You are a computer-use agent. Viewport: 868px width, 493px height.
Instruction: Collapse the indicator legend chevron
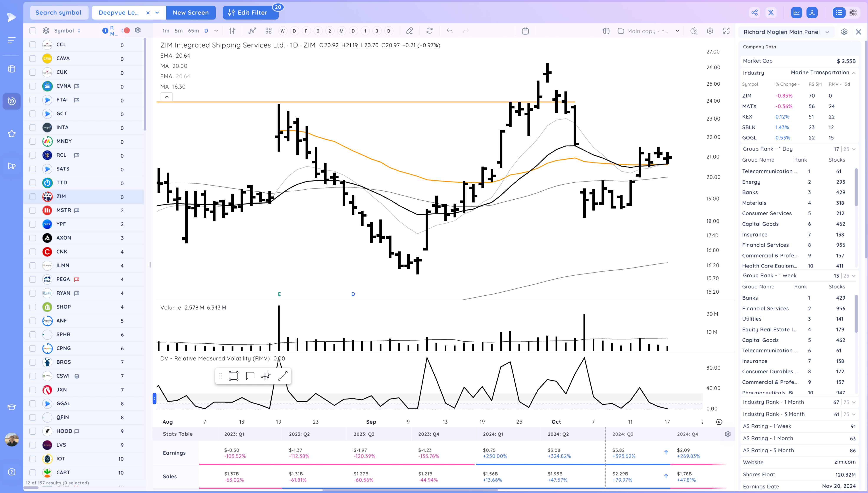[x=166, y=97]
